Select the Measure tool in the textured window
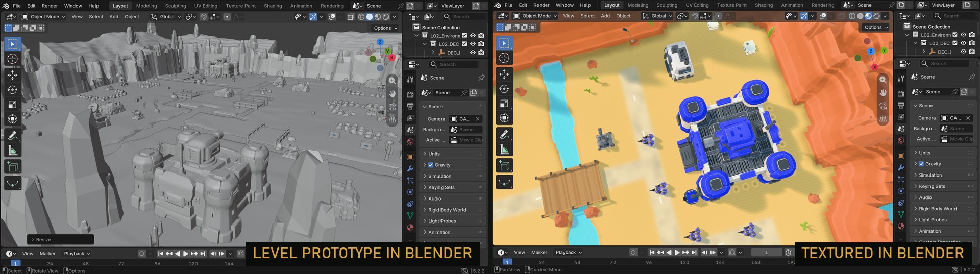 click(x=504, y=150)
